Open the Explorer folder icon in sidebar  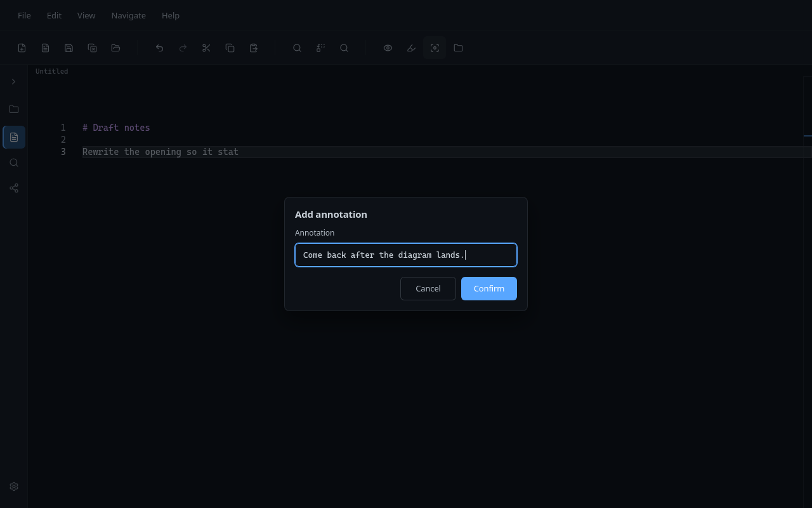point(14,109)
